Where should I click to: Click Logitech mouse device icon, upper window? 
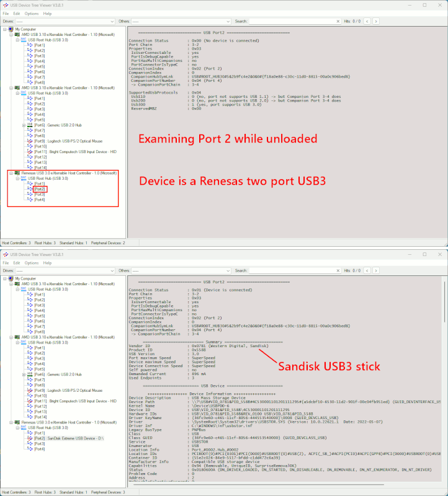(x=30, y=141)
